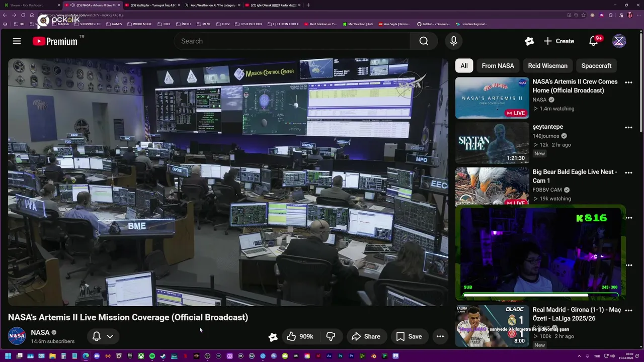Image resolution: width=644 pixels, height=362 pixels.
Task: Open the NASA channel name link
Action: 40,332
